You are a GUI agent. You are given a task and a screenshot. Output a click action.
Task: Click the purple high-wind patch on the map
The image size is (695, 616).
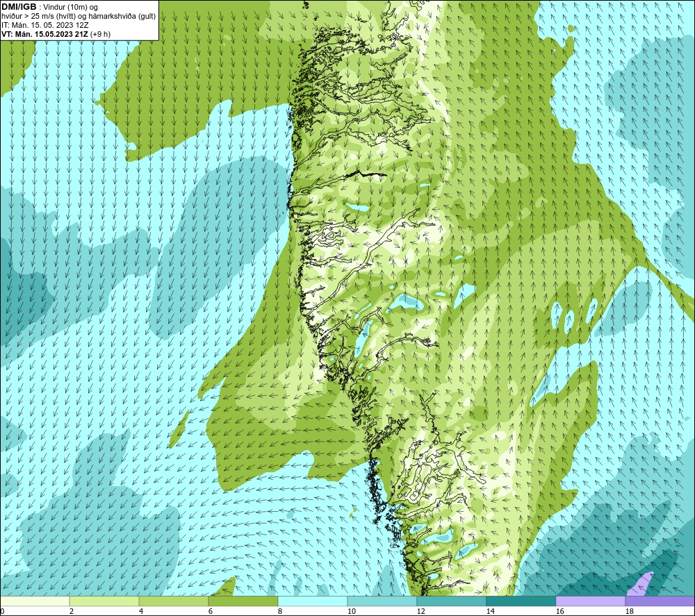641,585
